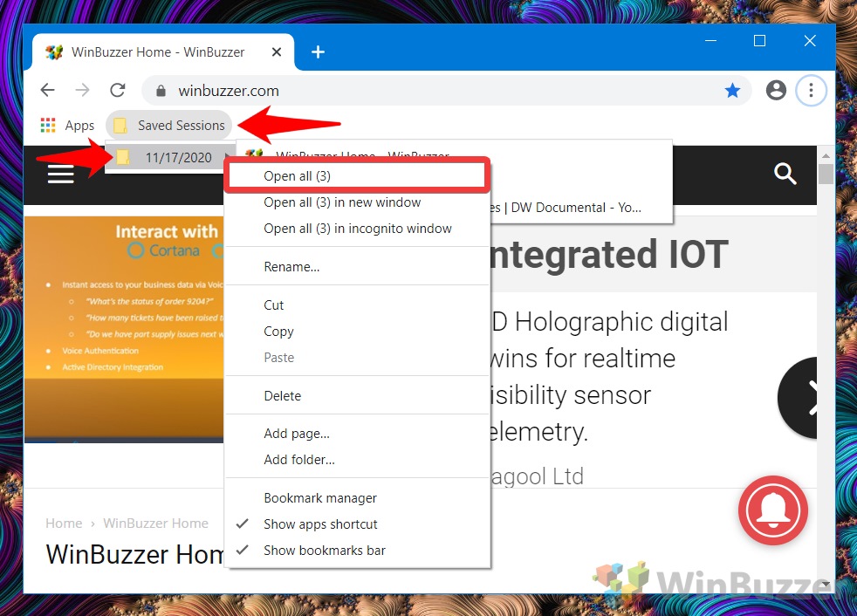Minimize the Chrome window
The width and height of the screenshot is (857, 616).
pos(710,40)
